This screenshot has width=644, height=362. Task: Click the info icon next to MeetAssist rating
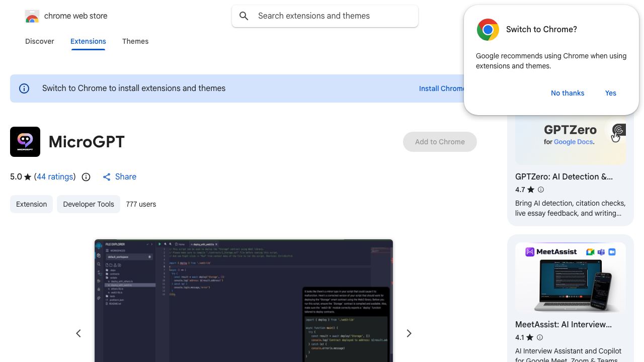(540, 337)
